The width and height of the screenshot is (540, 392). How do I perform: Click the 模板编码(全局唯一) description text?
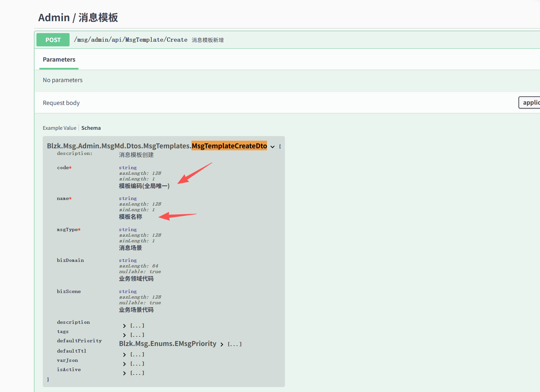144,186
